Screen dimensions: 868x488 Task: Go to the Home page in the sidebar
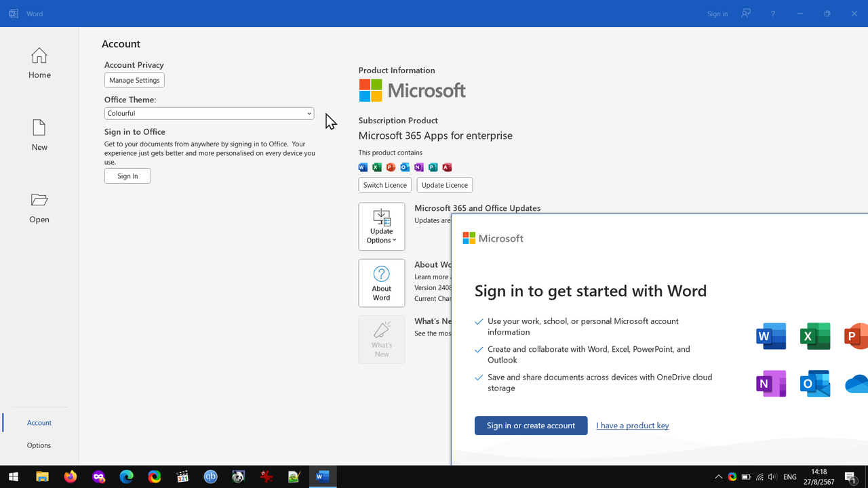pyautogui.click(x=39, y=64)
